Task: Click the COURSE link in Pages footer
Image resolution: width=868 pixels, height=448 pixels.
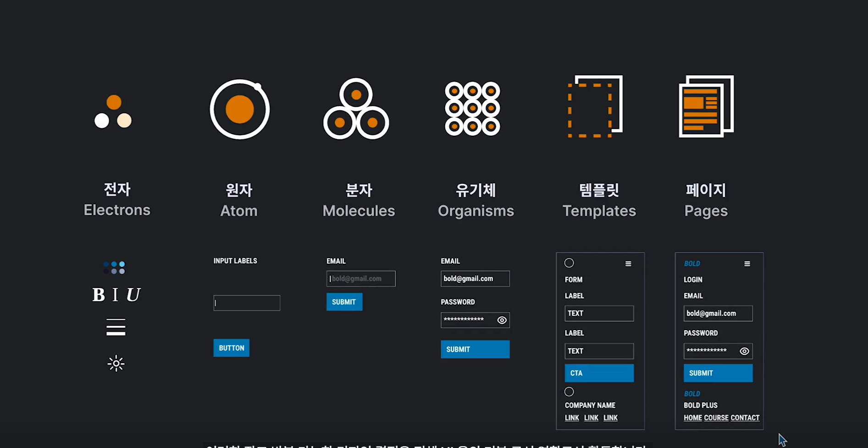Action: (x=716, y=418)
